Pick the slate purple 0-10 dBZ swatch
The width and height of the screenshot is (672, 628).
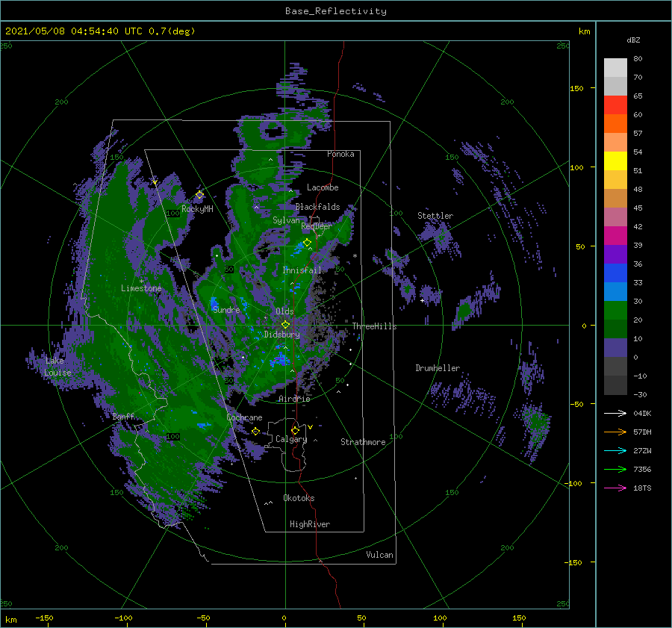(x=615, y=348)
